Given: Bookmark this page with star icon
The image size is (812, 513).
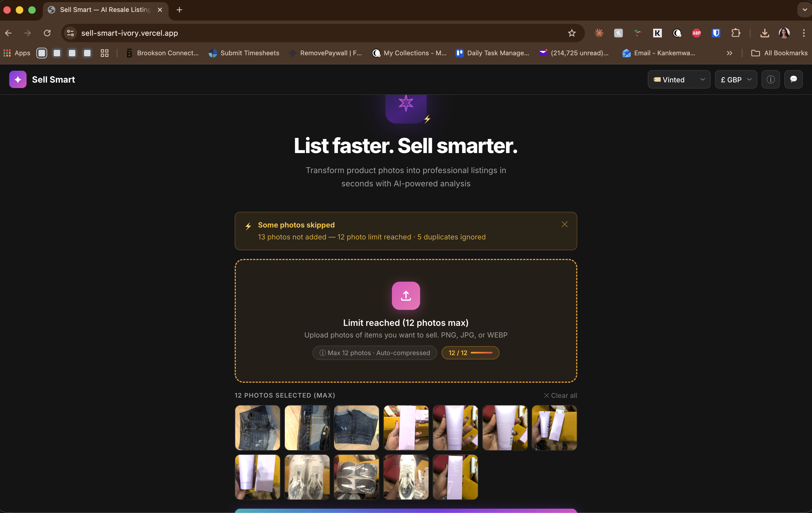Looking at the screenshot, I should coord(572,33).
